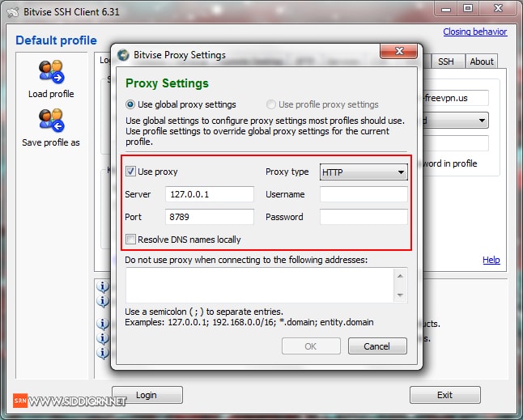Click the Server field with 127.0.0.1
Viewport: 523px width, 420px height.
210,194
